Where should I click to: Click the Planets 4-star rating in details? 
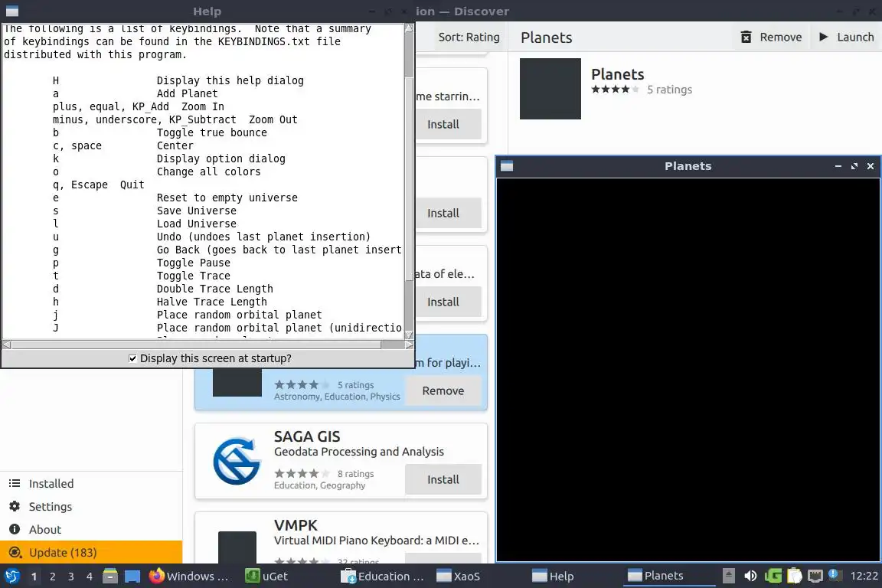[x=615, y=89]
